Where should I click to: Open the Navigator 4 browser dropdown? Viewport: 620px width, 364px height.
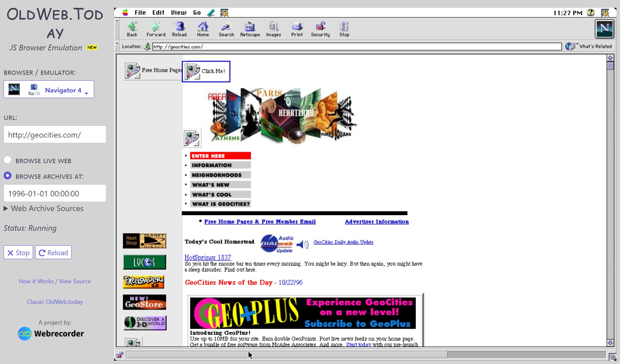click(x=49, y=89)
